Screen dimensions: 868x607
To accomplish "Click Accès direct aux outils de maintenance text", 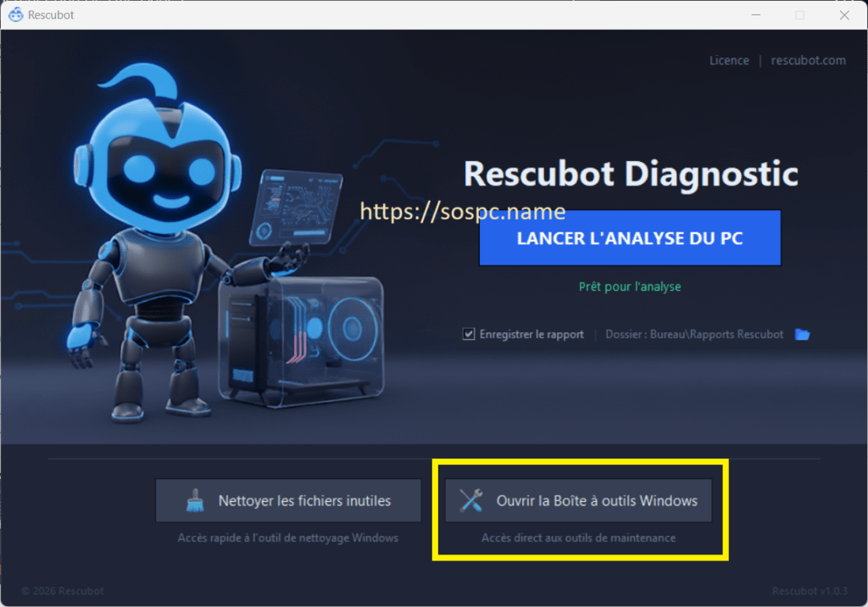I will [578, 537].
